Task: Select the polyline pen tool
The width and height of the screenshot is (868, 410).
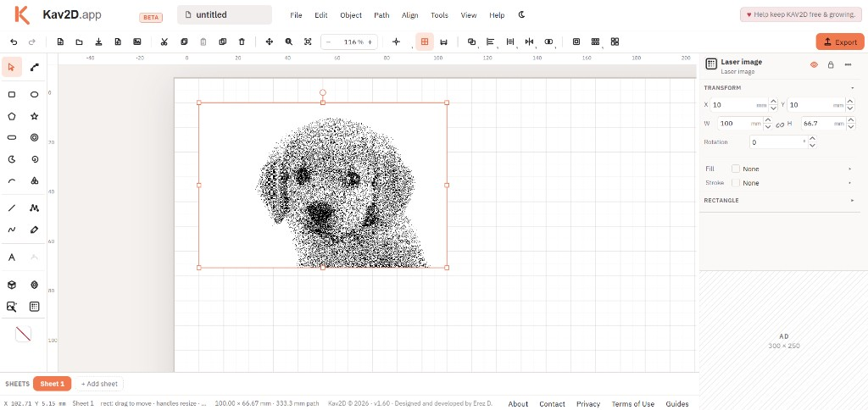Action: [34, 208]
